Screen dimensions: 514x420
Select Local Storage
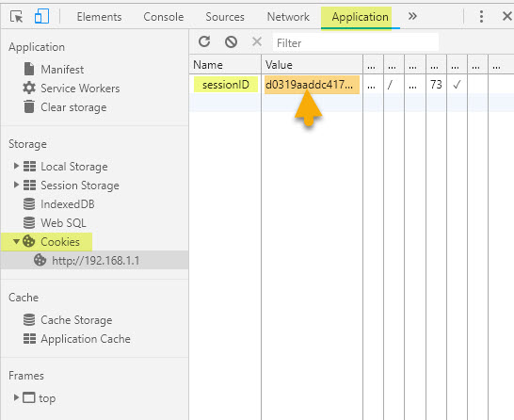[74, 167]
